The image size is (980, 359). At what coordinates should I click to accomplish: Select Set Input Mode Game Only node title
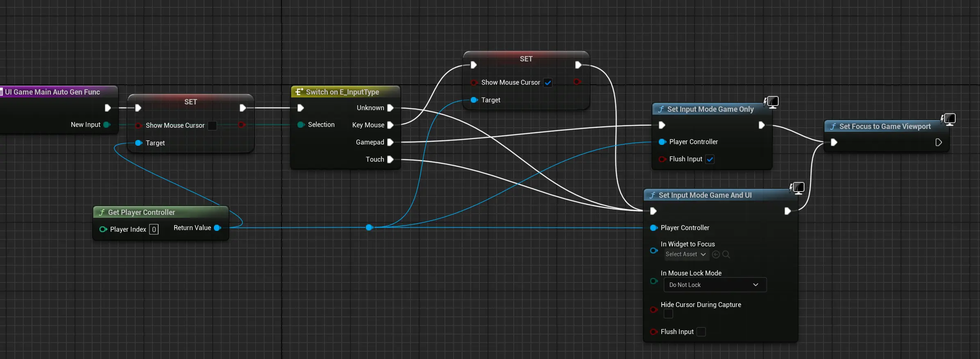710,109
